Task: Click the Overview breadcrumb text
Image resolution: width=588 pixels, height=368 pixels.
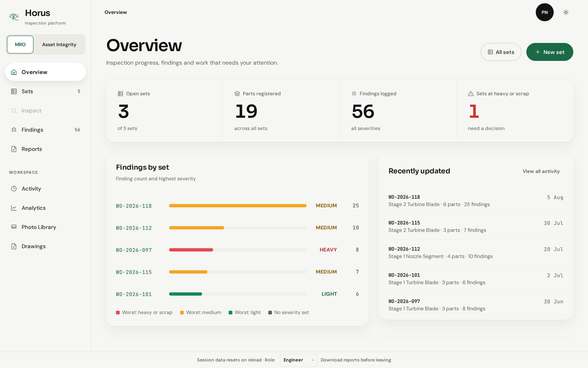Action: tap(116, 12)
